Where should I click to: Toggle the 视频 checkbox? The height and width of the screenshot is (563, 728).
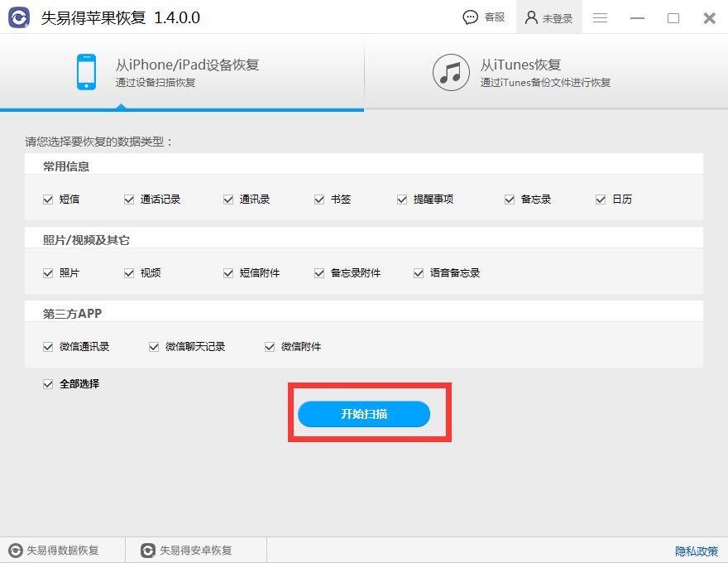[129, 272]
